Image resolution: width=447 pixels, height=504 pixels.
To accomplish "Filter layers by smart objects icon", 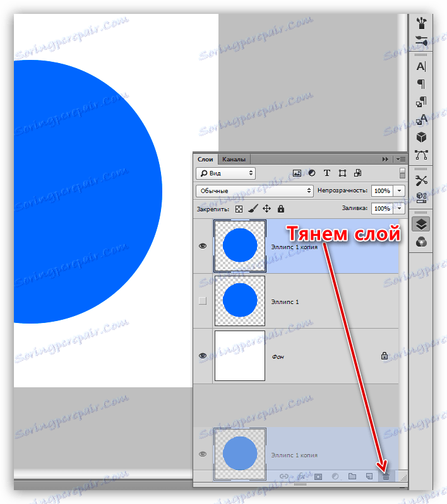I will (358, 173).
